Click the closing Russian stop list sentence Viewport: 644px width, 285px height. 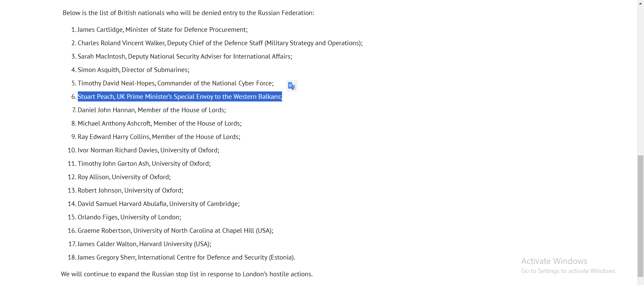[187, 274]
